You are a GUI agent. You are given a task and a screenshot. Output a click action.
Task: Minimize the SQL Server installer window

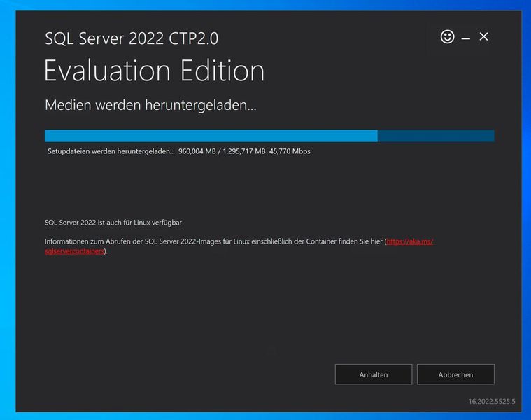tap(466, 38)
